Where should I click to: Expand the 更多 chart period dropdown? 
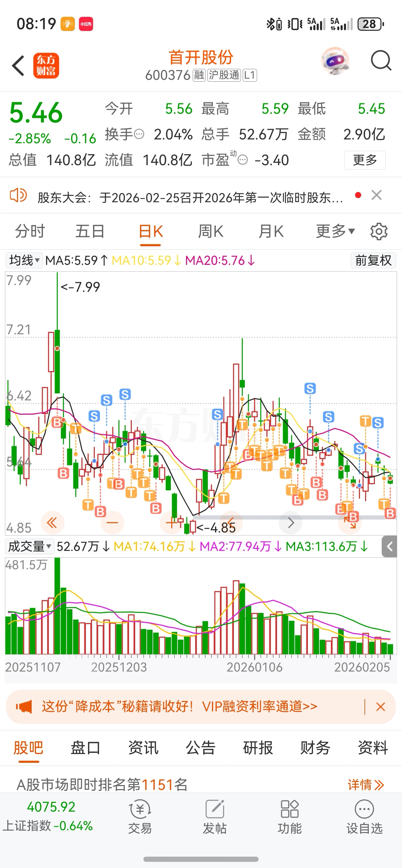click(x=335, y=231)
